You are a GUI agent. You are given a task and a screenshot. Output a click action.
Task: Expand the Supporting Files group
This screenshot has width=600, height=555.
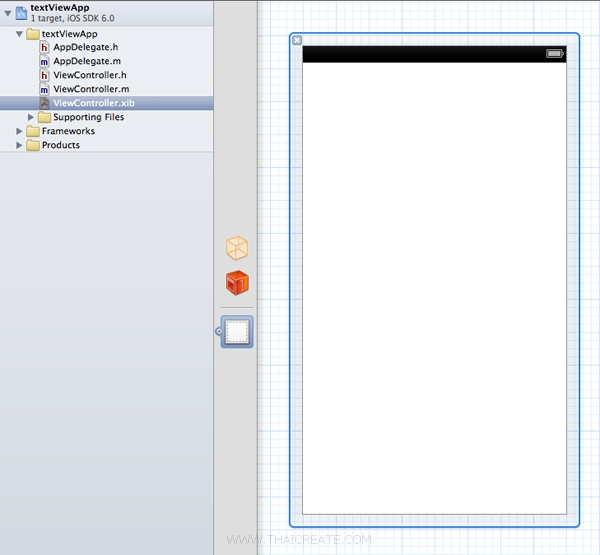[31, 117]
